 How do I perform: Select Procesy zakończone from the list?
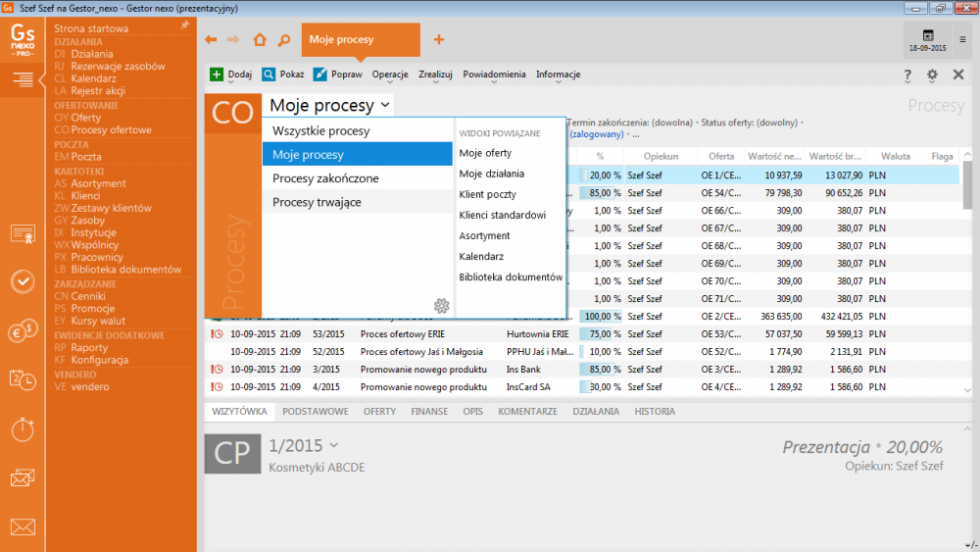click(x=325, y=178)
